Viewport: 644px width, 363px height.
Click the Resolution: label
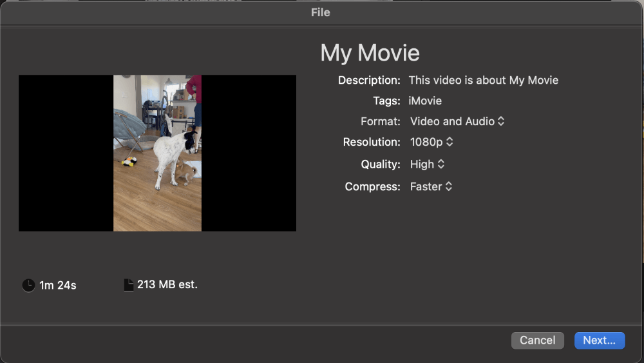(x=372, y=142)
